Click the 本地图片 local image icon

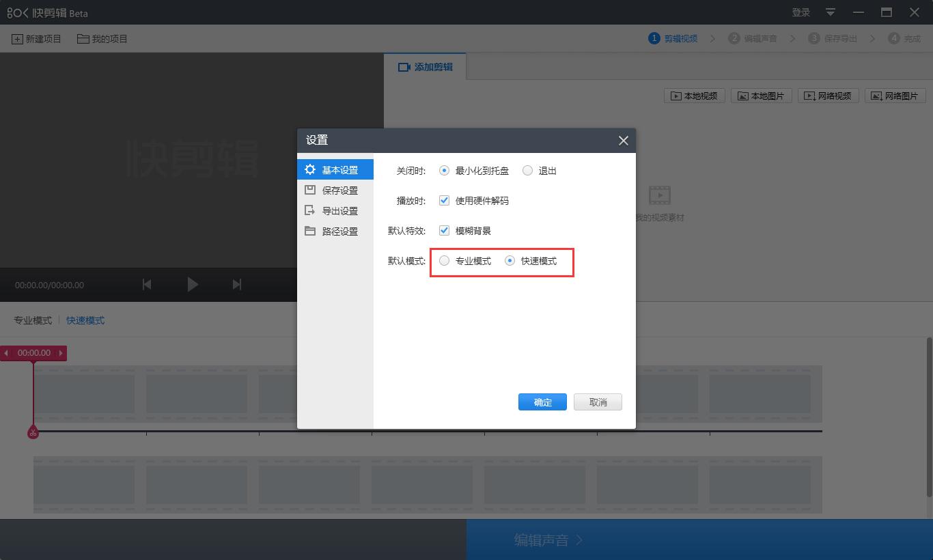coord(761,96)
